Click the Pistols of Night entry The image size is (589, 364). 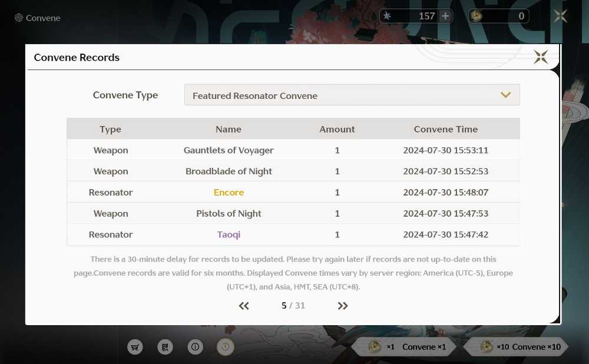229,213
